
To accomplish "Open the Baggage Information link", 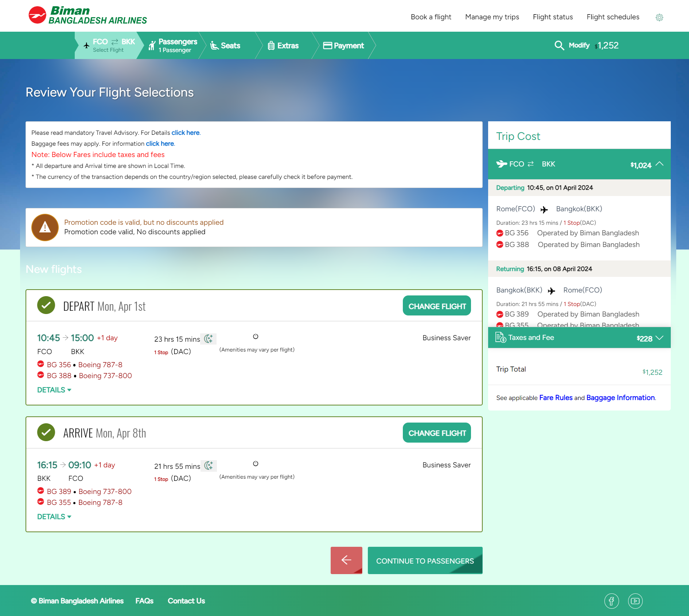I will pyautogui.click(x=620, y=398).
